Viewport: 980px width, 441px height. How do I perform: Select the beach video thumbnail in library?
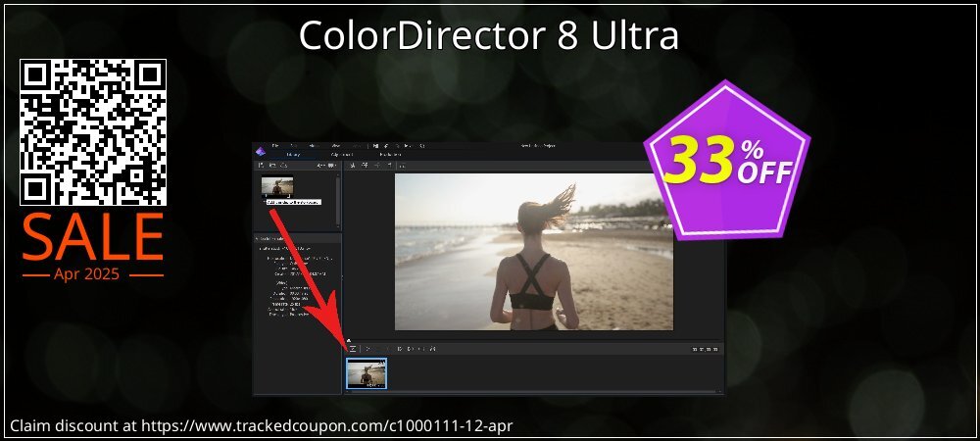click(277, 186)
